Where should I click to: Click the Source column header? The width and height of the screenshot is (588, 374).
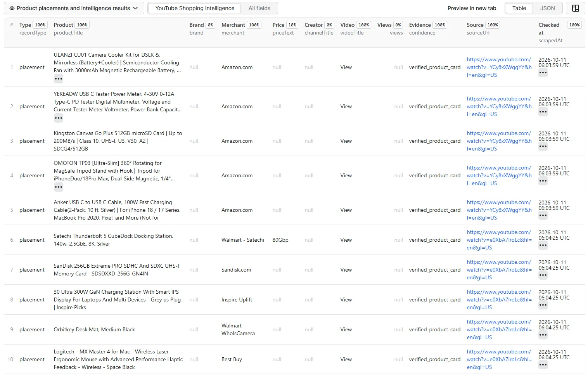click(x=475, y=25)
